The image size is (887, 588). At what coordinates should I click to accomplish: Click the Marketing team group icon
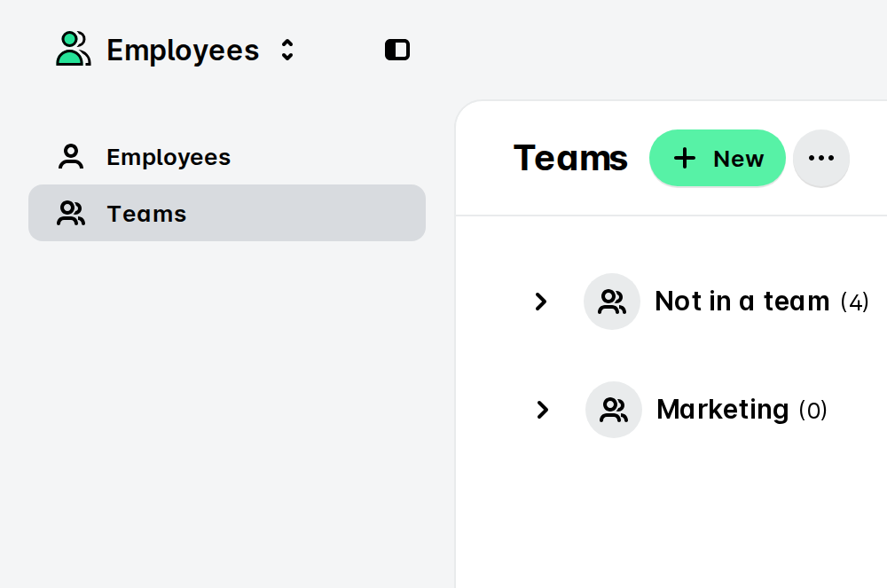pyautogui.click(x=614, y=410)
